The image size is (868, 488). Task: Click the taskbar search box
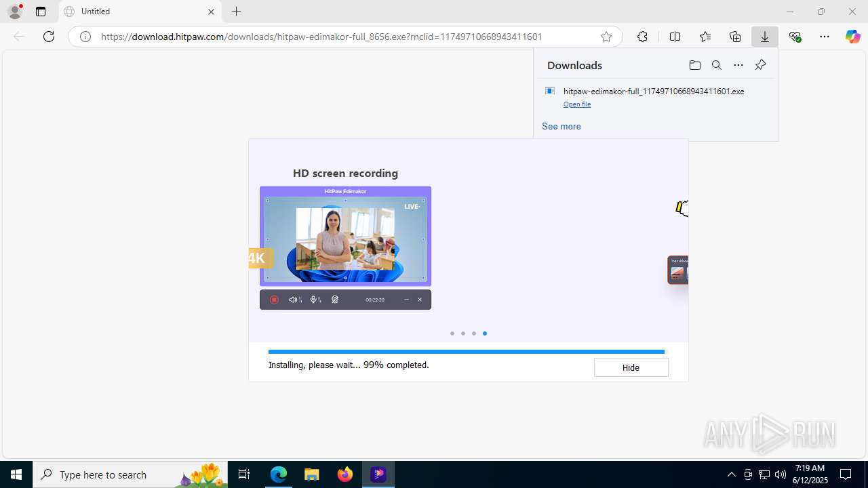[130, 474]
